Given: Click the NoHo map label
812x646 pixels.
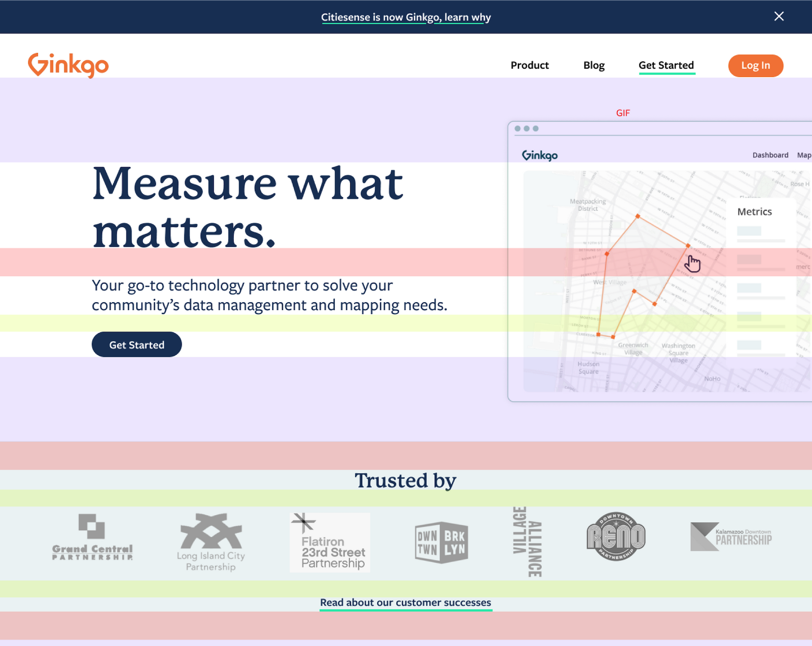Looking at the screenshot, I should click(x=712, y=378).
